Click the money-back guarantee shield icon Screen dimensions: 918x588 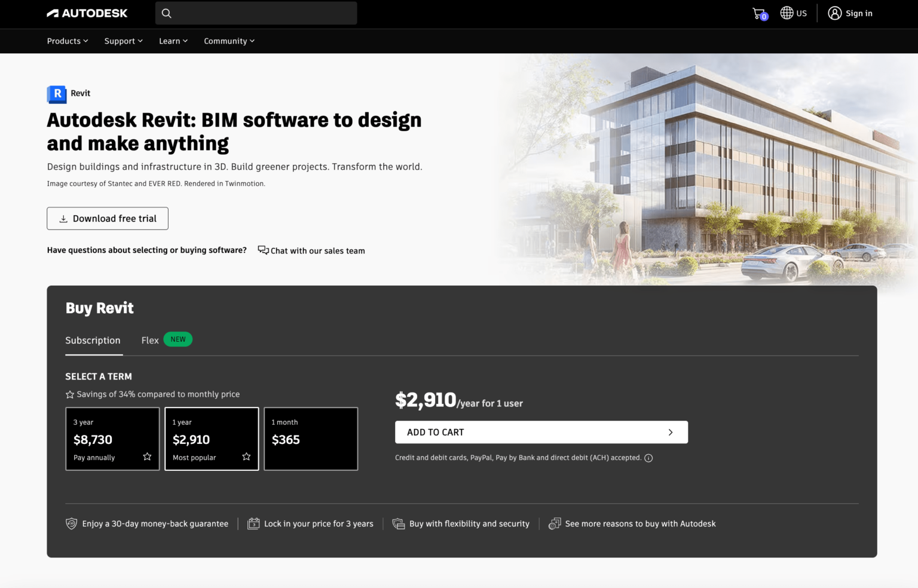point(71,523)
